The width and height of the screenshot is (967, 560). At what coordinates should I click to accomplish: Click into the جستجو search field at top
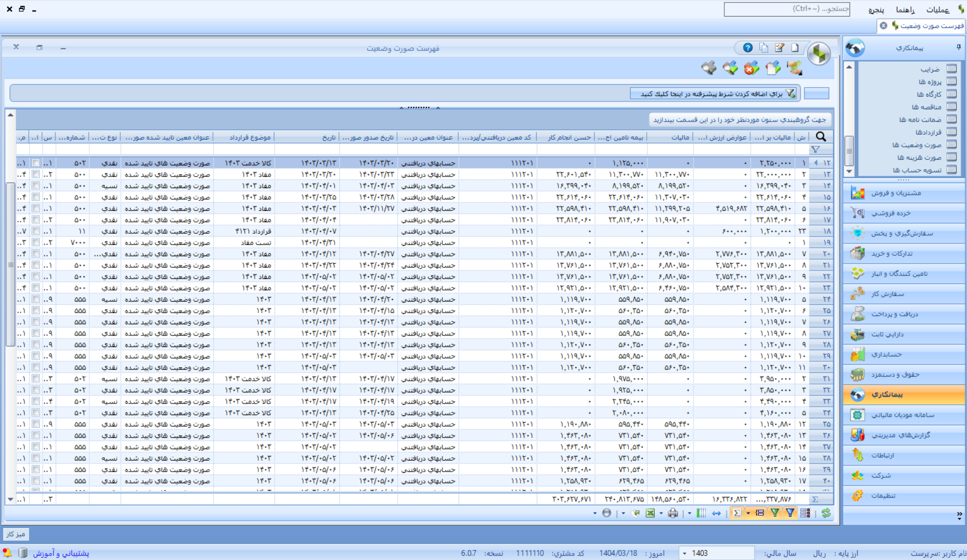[x=786, y=9]
